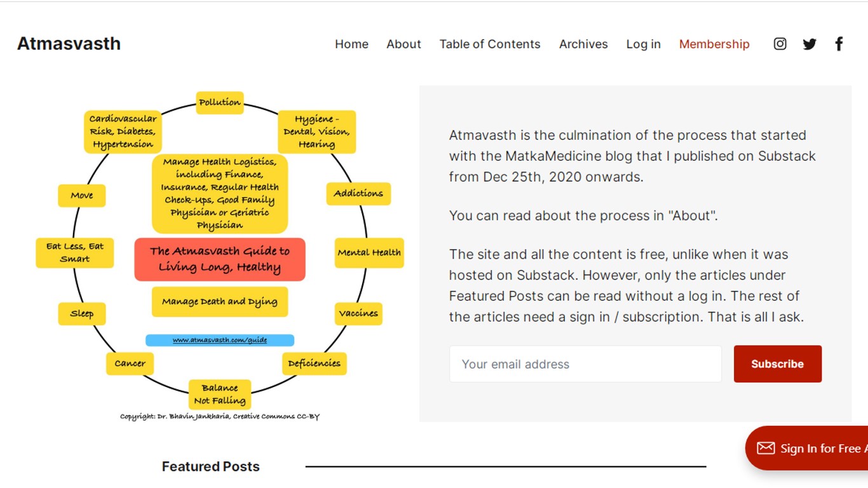This screenshot has width=868, height=488.
Task: Click the Pollution box in diagram
Action: (x=219, y=102)
